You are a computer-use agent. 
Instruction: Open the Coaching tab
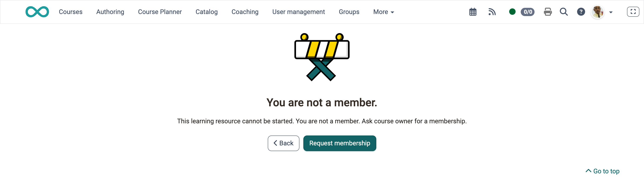point(245,12)
